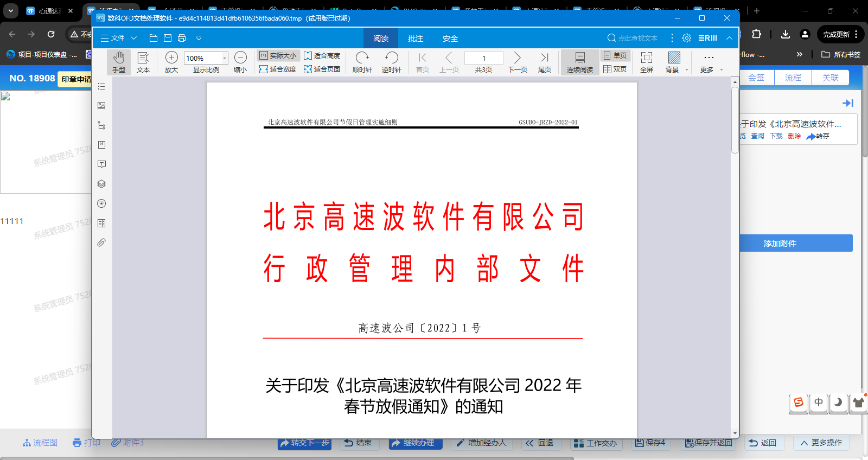Click the page number input field
868x460 pixels.
[x=484, y=58]
